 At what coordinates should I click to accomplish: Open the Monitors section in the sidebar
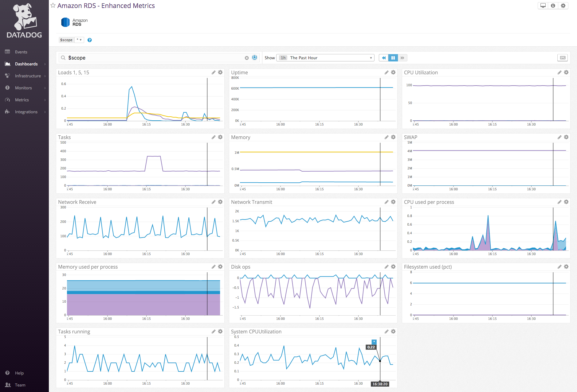click(24, 88)
